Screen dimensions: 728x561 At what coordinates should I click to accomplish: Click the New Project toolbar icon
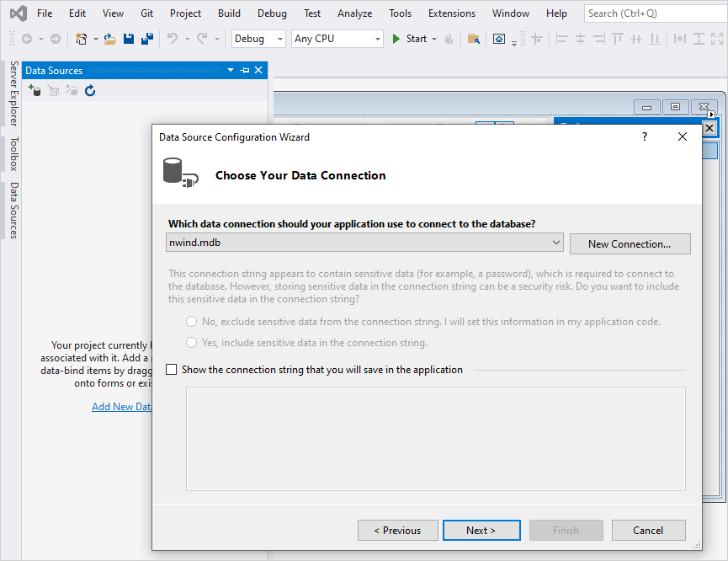(x=82, y=39)
